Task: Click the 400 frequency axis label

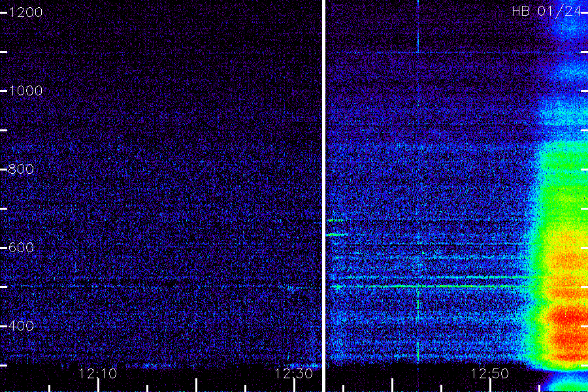Action: click(x=21, y=325)
